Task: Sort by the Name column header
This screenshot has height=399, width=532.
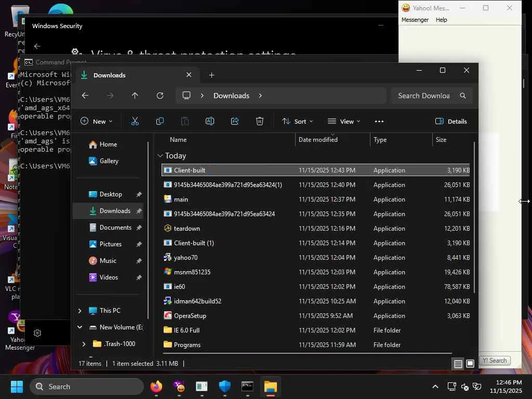Action: (178, 140)
